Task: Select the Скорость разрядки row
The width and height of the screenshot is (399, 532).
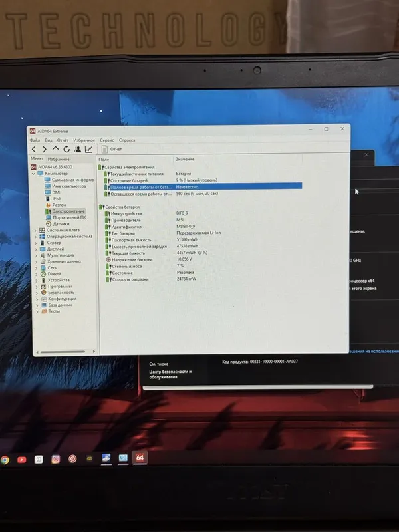Action: 203,279
